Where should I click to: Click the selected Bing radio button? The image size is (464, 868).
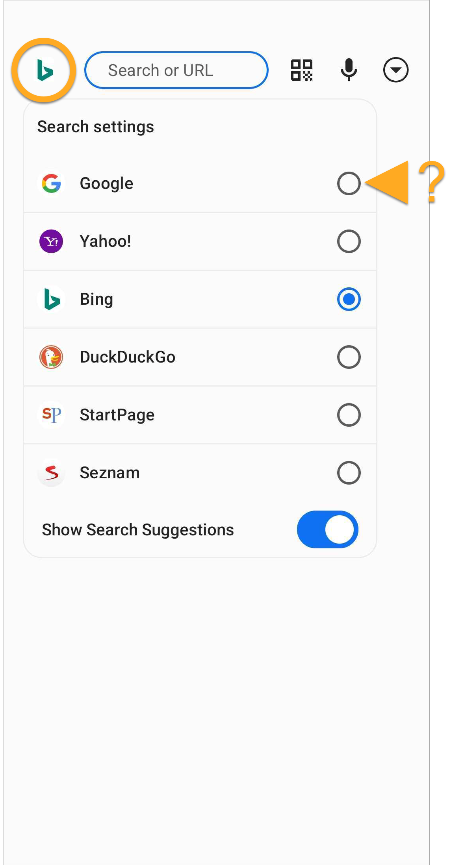click(349, 299)
